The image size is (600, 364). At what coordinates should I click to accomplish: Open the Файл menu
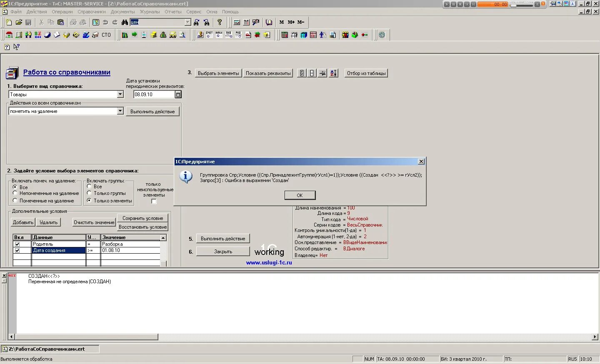tap(16, 12)
